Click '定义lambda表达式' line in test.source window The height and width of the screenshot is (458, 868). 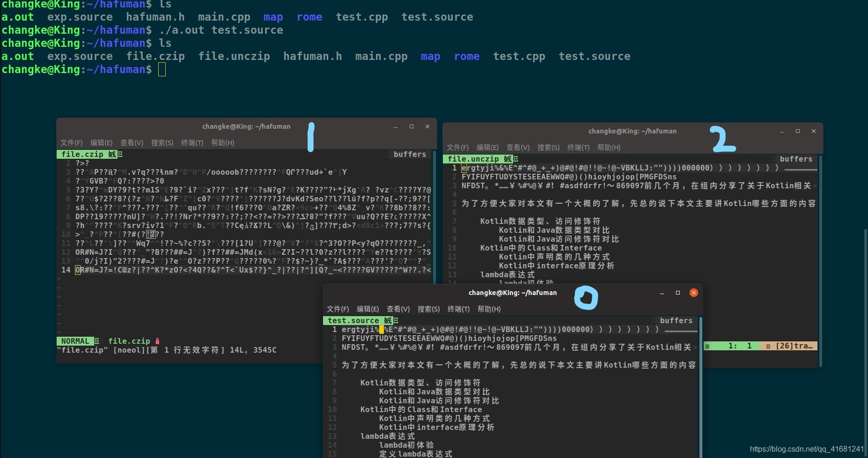pyautogui.click(x=416, y=454)
